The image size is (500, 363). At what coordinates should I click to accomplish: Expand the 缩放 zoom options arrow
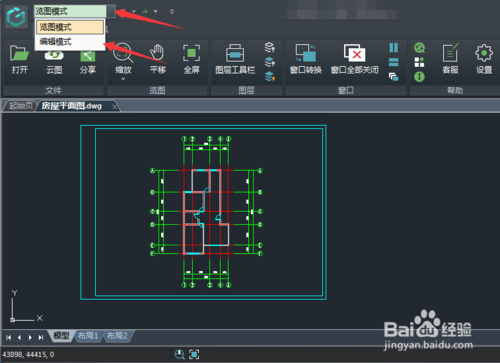click(123, 79)
